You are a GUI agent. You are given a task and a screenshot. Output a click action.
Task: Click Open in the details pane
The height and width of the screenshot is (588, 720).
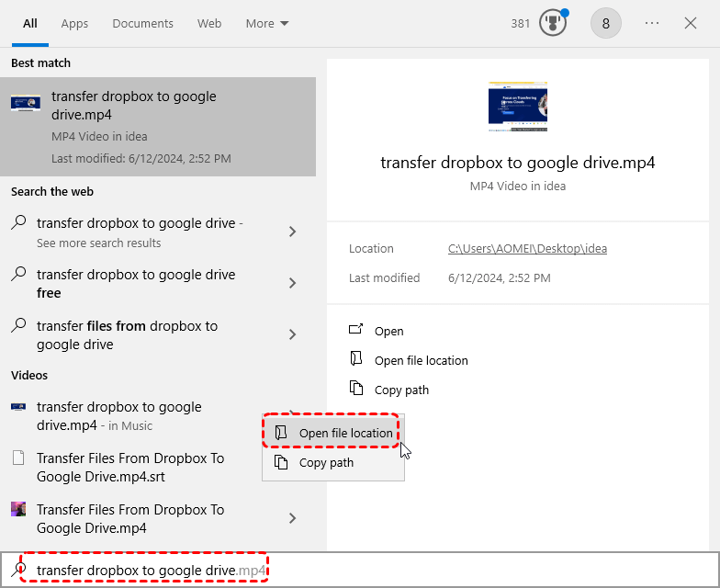pyautogui.click(x=389, y=331)
